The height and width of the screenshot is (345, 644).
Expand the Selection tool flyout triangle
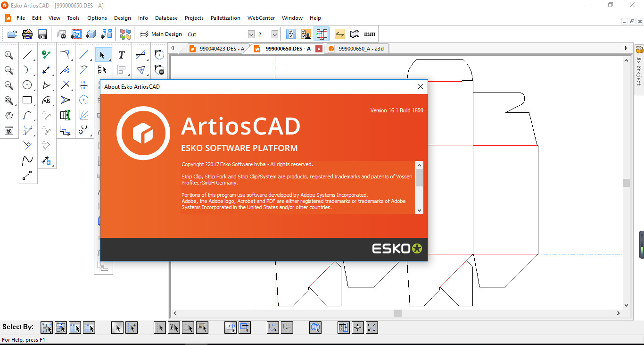click(109, 60)
